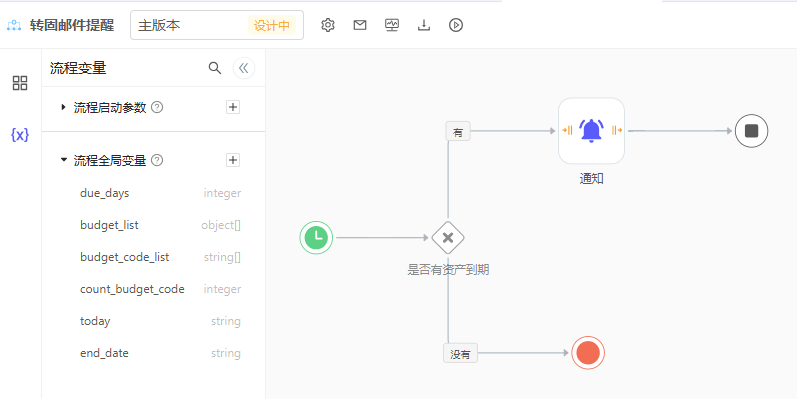Collapse the variables panel with double-chevron
The image size is (797, 399).
[x=244, y=68]
